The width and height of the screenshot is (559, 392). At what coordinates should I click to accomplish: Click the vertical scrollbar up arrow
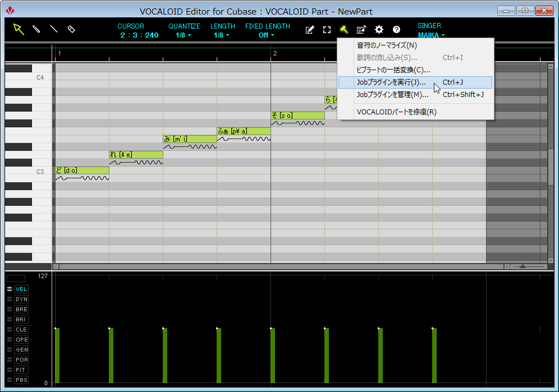[x=551, y=67]
